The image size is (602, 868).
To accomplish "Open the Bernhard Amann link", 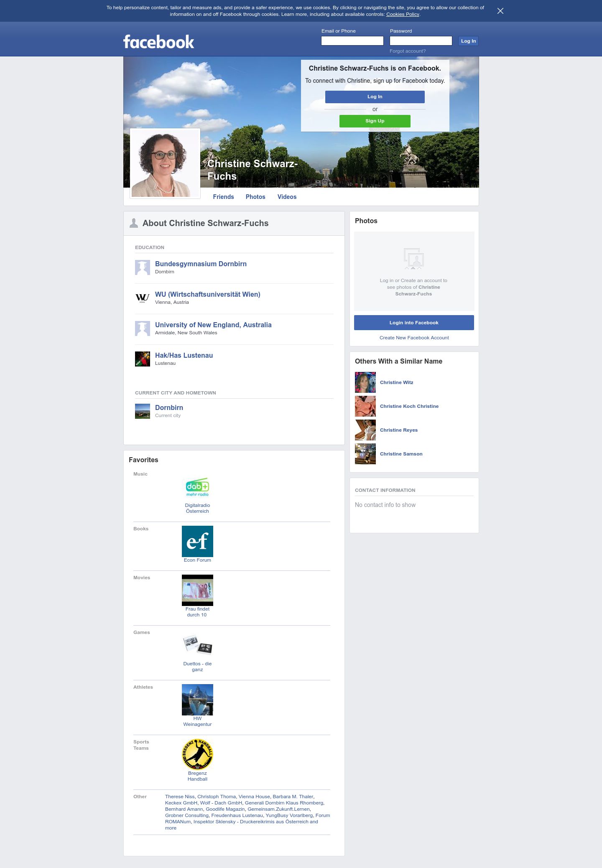I will 184,809.
